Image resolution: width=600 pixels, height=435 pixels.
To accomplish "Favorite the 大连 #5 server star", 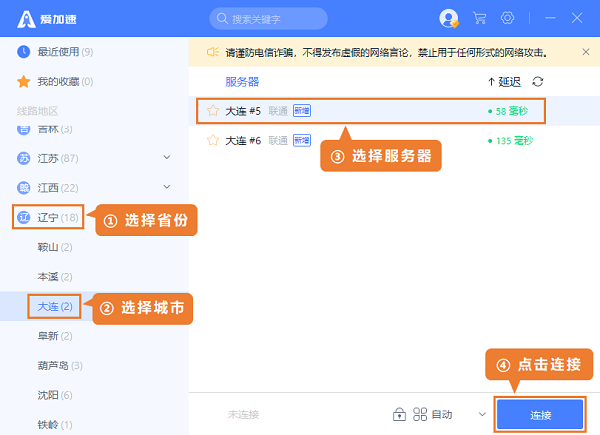I will 212,111.
